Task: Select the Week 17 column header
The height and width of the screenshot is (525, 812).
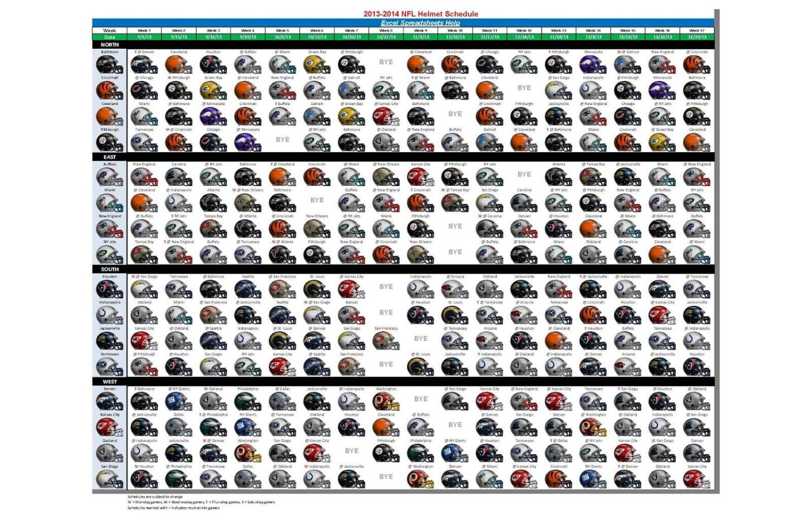Action: click(x=698, y=31)
